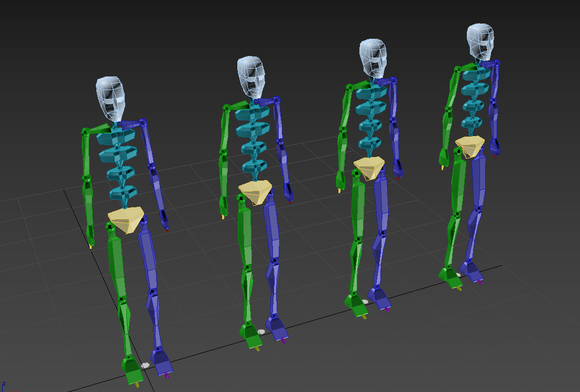Screen dimensions: 580x392
Task: Pick the leftmost biped's green upper arm
Action: 86,155
